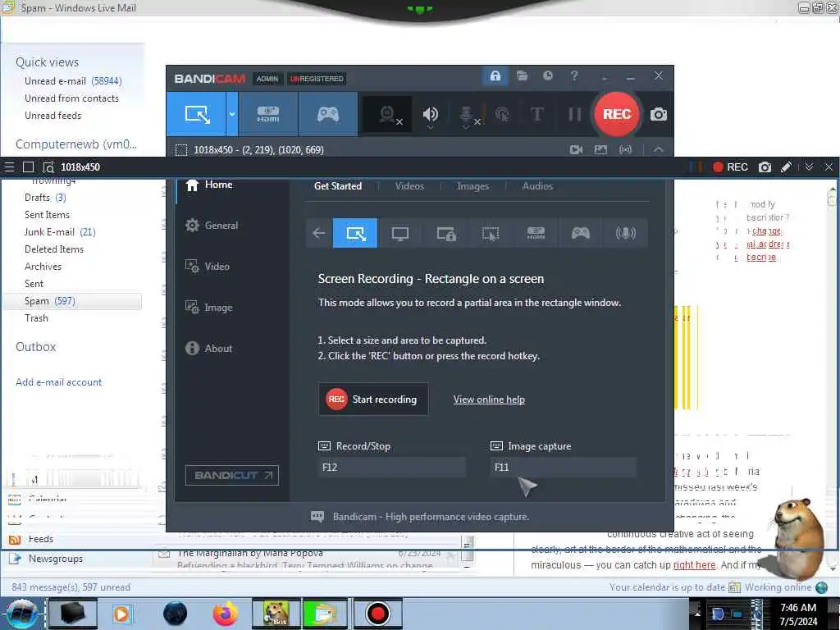Click the Record/Stop hotkey field F12
This screenshot has width=840, height=630.
391,468
